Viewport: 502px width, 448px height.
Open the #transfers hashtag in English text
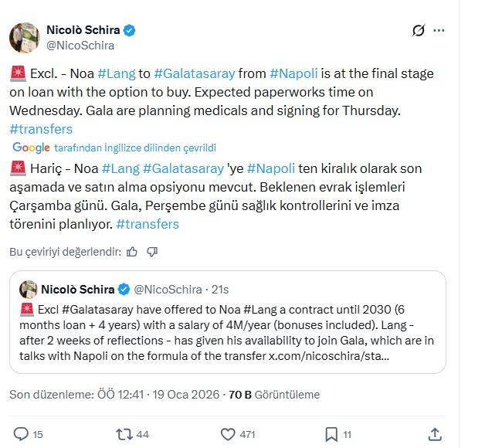tap(41, 129)
